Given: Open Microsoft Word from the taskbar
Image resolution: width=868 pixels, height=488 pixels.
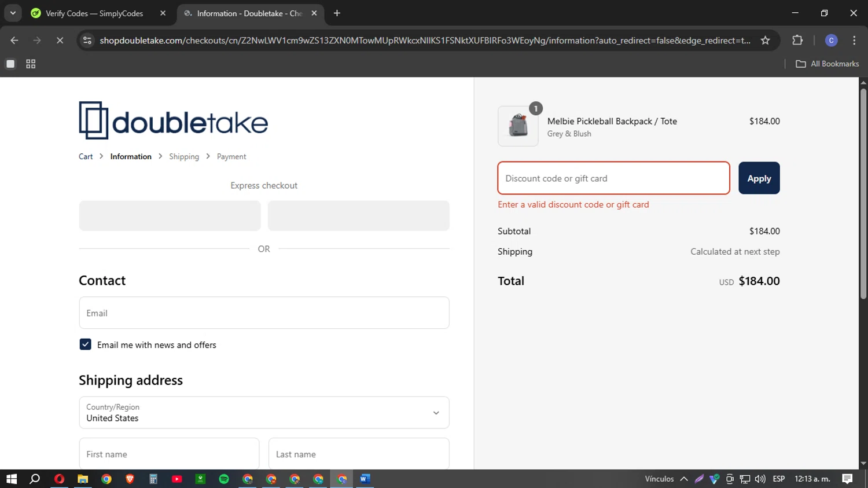Looking at the screenshot, I should [x=365, y=479].
